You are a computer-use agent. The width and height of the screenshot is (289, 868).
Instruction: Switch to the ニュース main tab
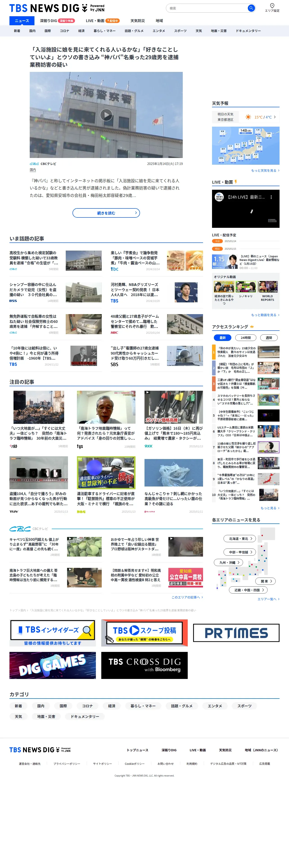[22, 21]
